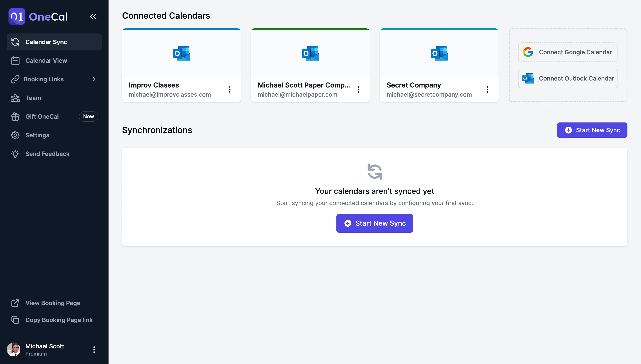Click Copy Booking Page link option
641x364 pixels.
pos(59,320)
